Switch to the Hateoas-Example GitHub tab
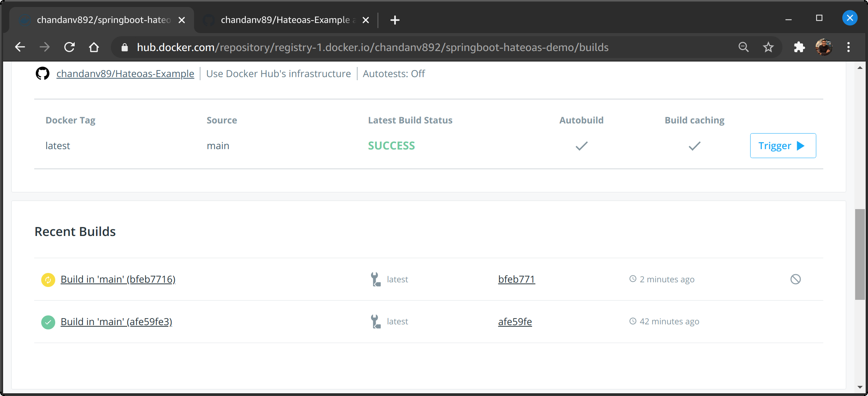 tap(285, 20)
